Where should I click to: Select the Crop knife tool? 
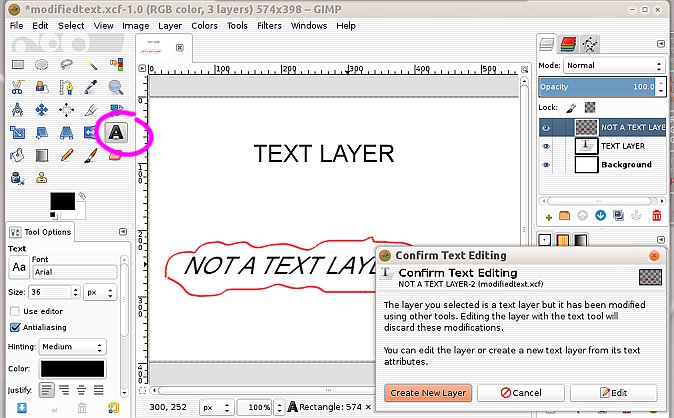[91, 110]
